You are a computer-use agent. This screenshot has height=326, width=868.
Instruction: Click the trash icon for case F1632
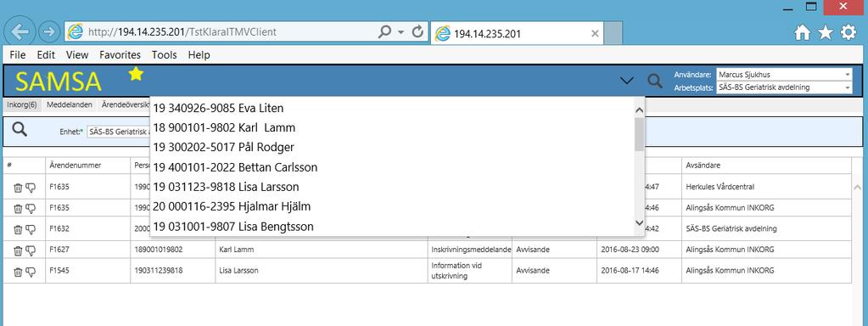pyautogui.click(x=18, y=229)
